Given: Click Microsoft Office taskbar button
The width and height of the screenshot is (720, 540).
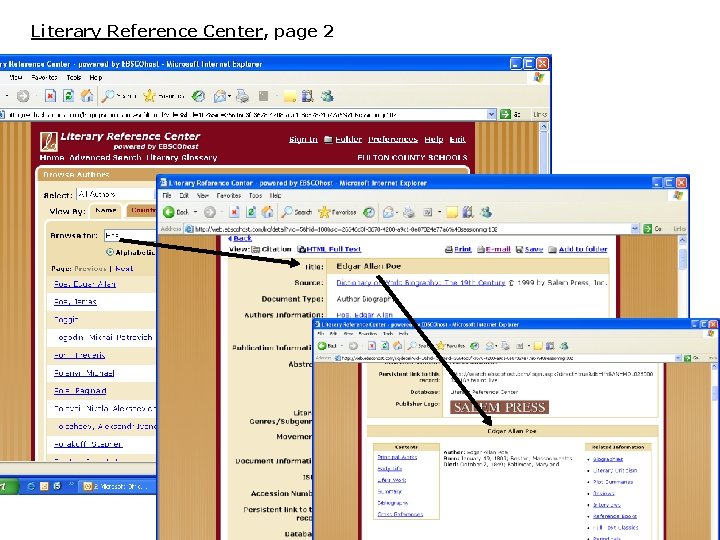Looking at the screenshot, I should point(118,486).
